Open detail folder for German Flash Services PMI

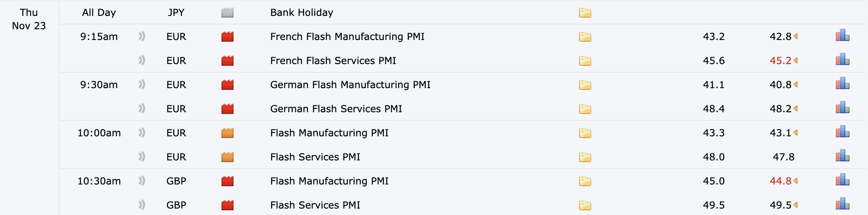coord(585,109)
